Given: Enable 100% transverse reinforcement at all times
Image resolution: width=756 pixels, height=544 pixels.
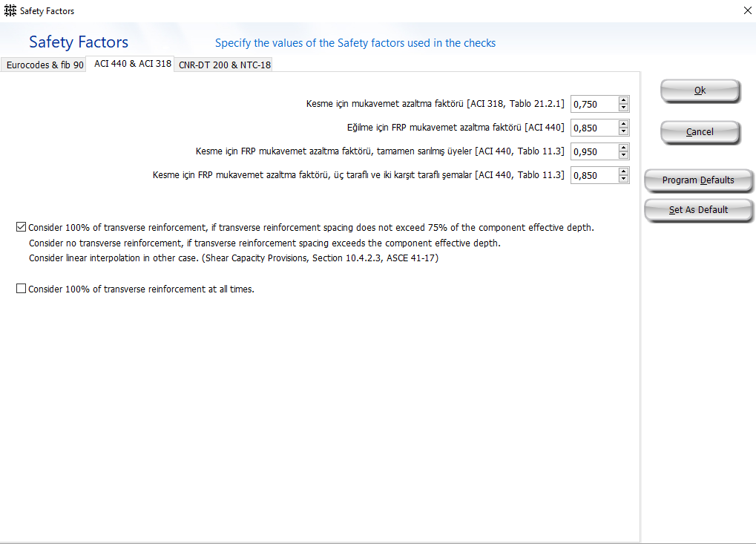Looking at the screenshot, I should (x=21, y=289).
